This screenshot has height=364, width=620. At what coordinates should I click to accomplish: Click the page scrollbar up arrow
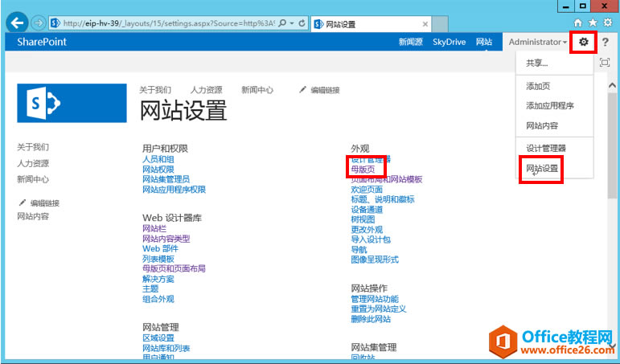click(x=612, y=85)
